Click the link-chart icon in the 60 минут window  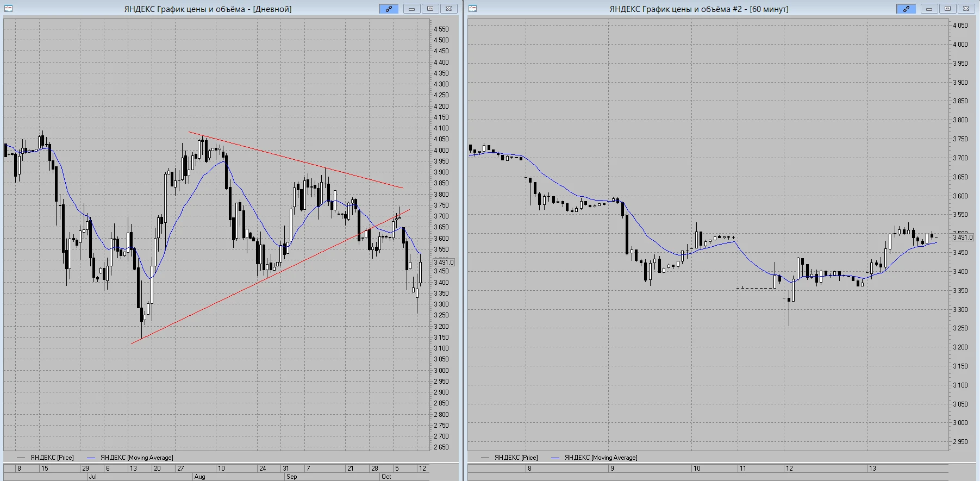click(906, 9)
